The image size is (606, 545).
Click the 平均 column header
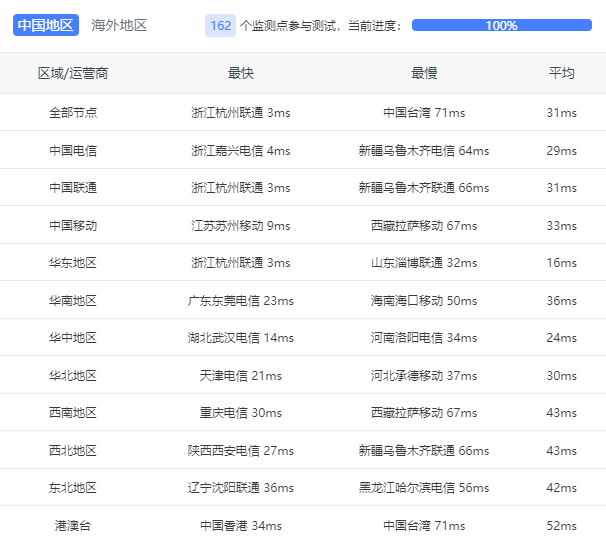point(562,73)
